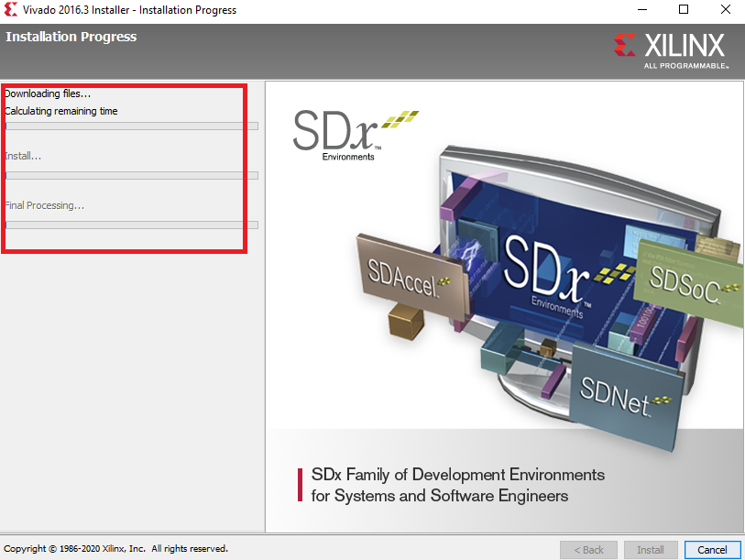
Task: Click the 'Calculating remaining time' text
Action: pyautogui.click(x=61, y=111)
